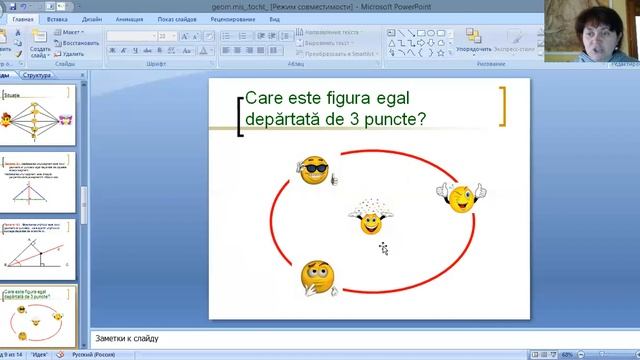
Task: Click the Line Spacing icon
Action: (286, 36)
